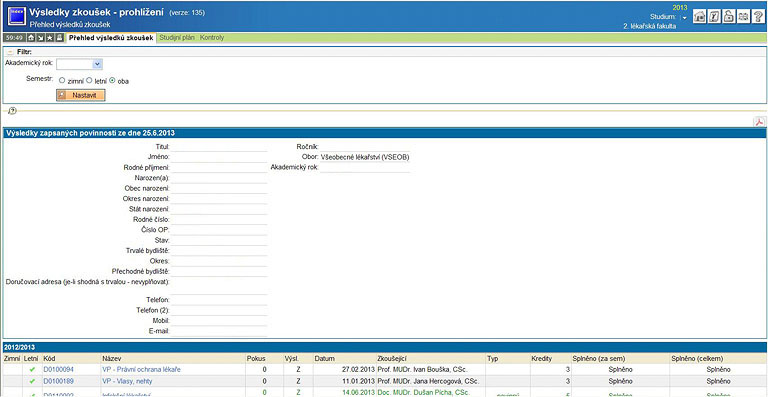Select the 'letní' semester radio button

click(x=89, y=80)
